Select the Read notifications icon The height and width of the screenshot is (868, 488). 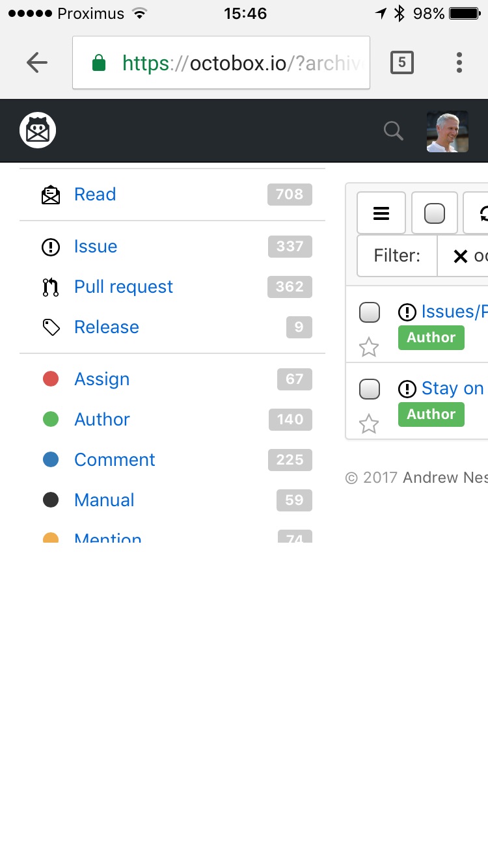(51, 194)
